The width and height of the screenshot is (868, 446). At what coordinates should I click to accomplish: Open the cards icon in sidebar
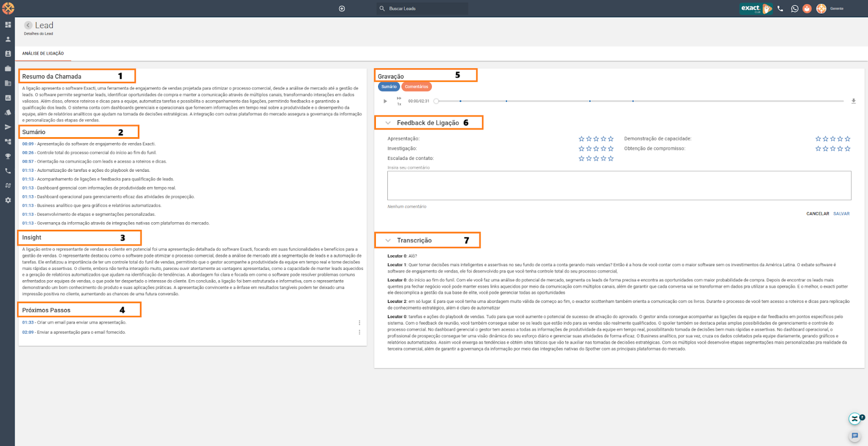8,113
